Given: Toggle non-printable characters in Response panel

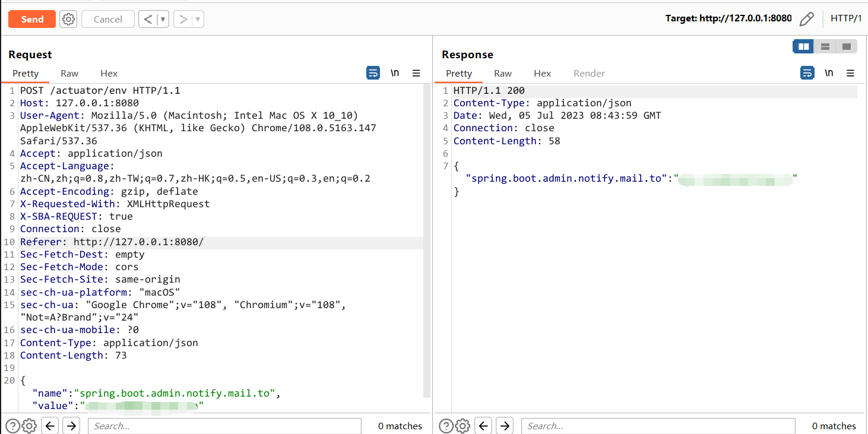Looking at the screenshot, I should [829, 73].
